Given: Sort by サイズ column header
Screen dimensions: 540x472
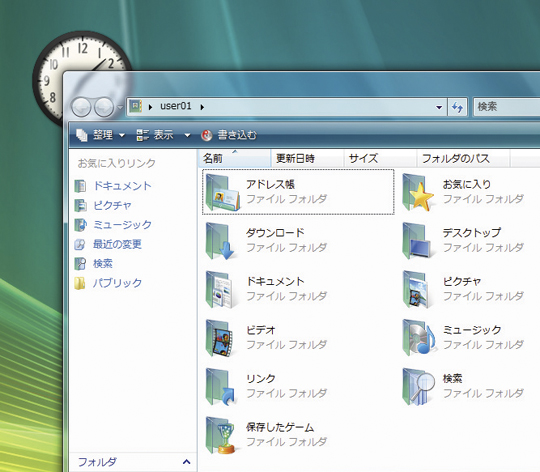Looking at the screenshot, I should click(x=380, y=158).
